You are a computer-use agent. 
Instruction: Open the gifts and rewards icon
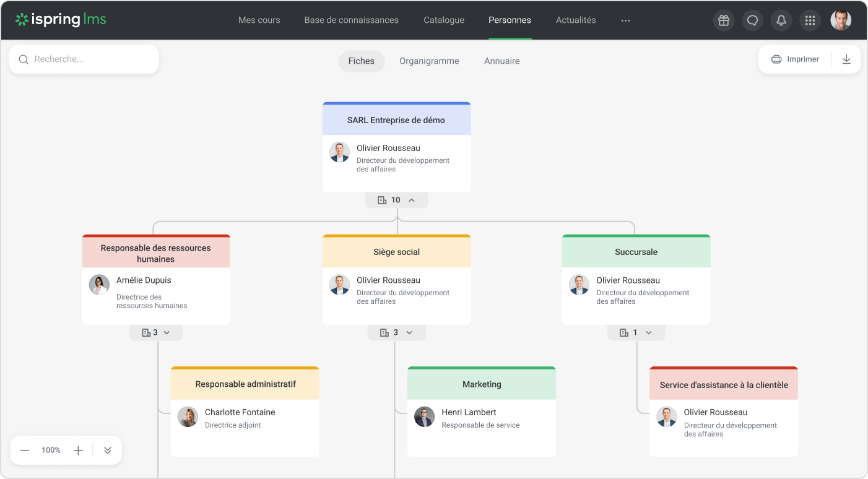(723, 20)
